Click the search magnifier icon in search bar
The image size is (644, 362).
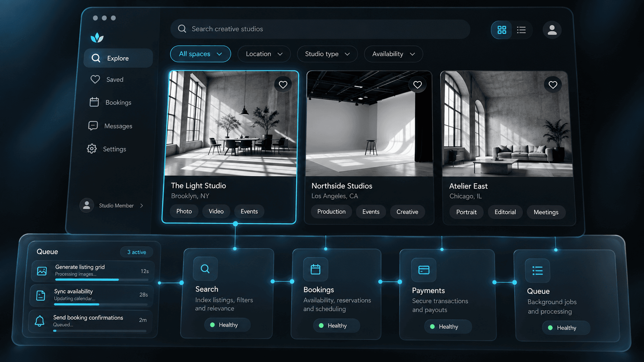182,29
